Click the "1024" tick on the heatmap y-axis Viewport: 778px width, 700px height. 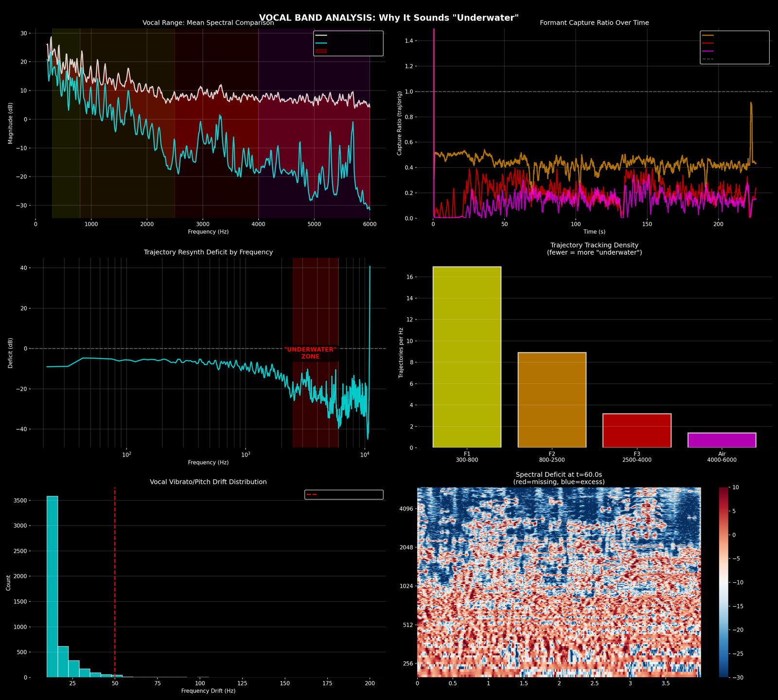[406, 586]
